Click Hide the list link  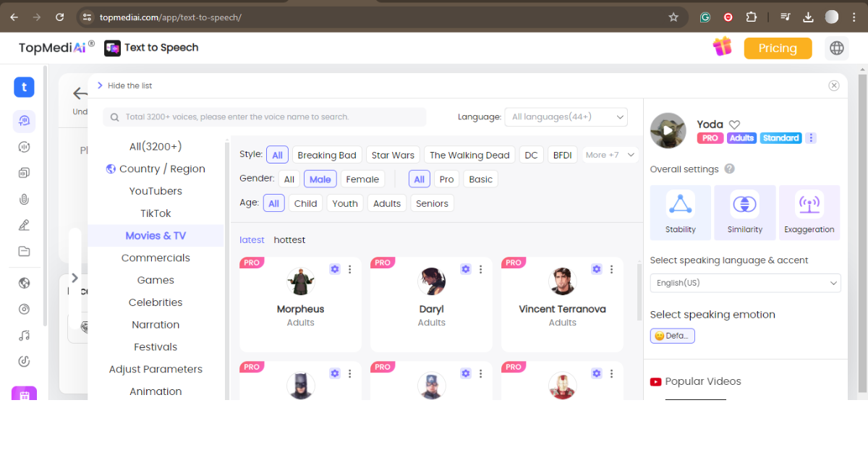tap(129, 85)
